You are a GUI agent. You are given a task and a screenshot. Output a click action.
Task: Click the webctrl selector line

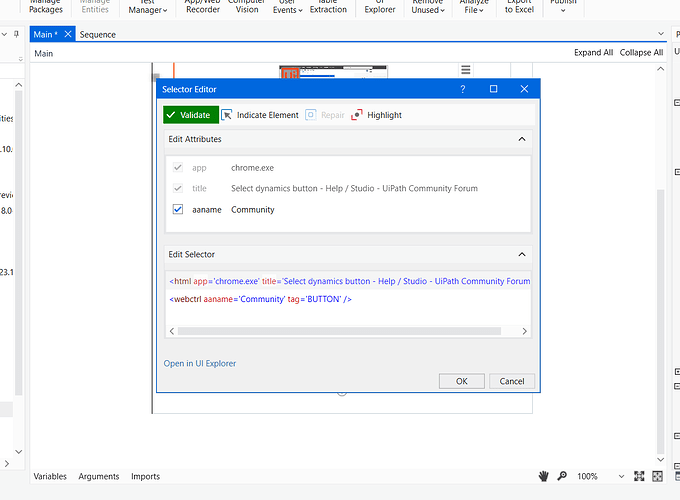coord(260,299)
